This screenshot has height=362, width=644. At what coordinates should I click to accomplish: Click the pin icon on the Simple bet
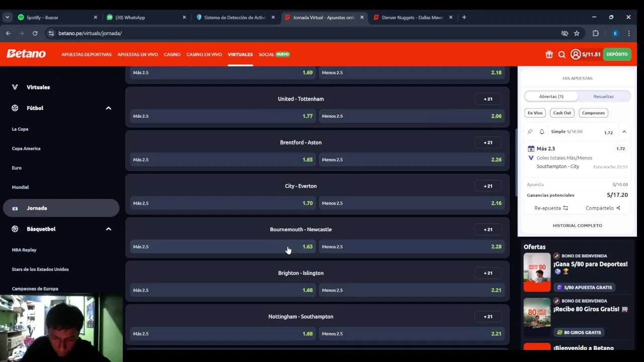[530, 132]
